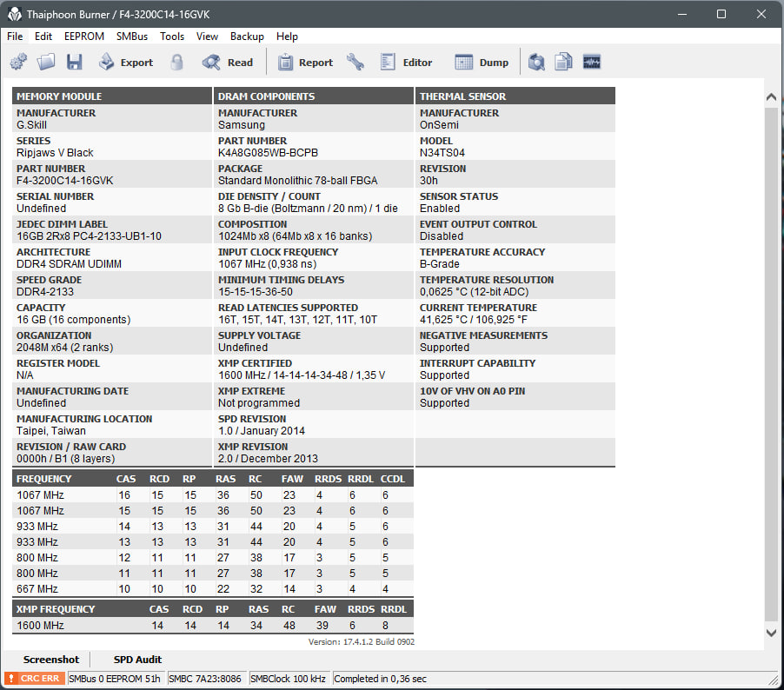
Task: Open a file with the folder icon
Action: [46, 62]
